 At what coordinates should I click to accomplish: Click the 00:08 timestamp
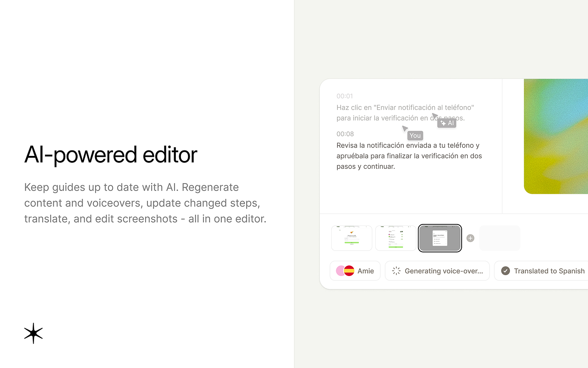(x=345, y=134)
